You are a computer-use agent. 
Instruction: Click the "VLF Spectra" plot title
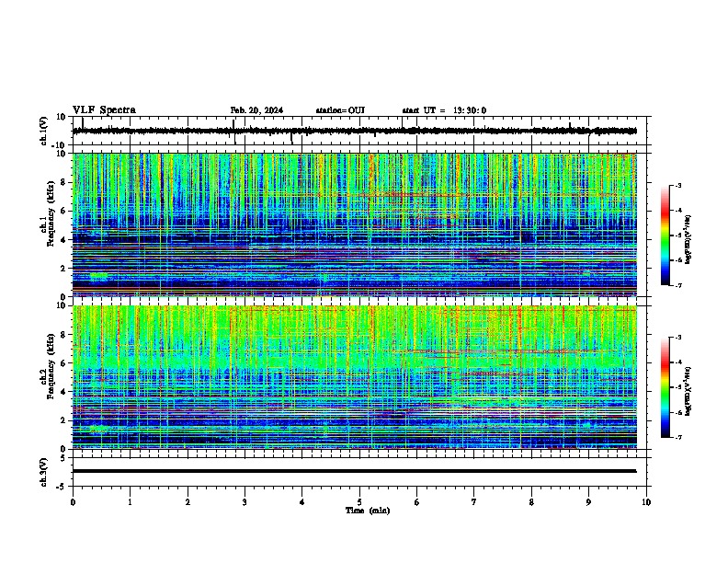[x=104, y=110]
